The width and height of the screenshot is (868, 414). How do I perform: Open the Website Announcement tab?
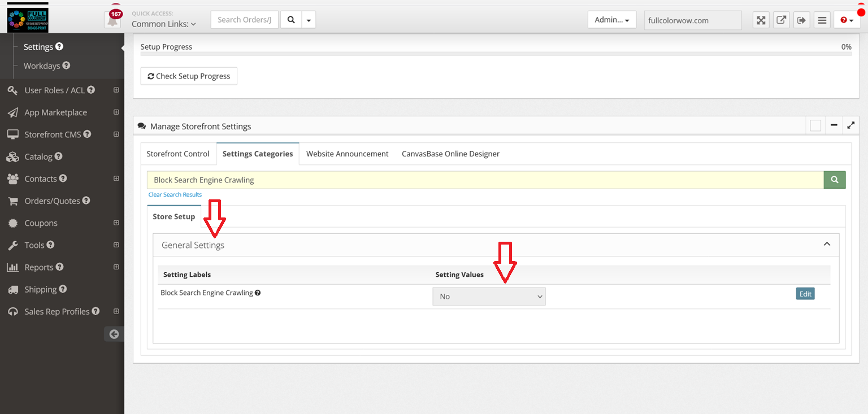coord(347,154)
